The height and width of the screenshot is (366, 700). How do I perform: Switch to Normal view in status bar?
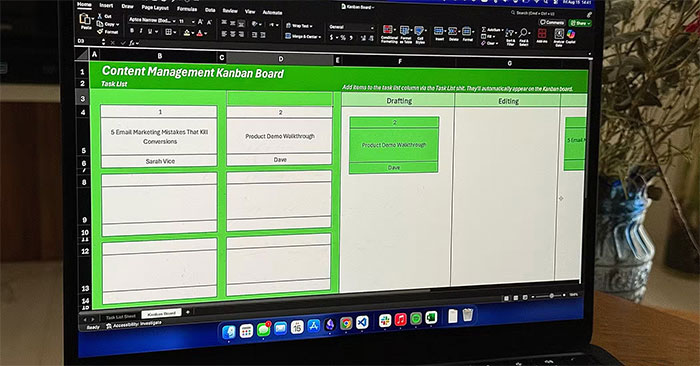(x=506, y=298)
